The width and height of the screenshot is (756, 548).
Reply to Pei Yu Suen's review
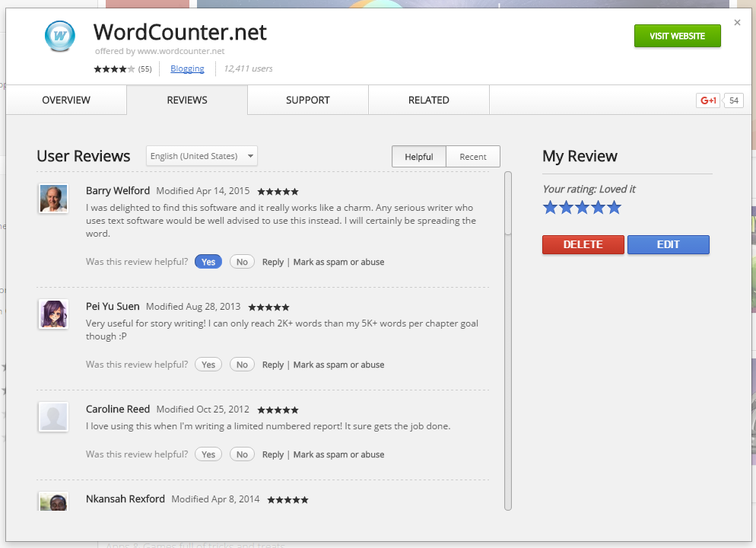pos(273,365)
